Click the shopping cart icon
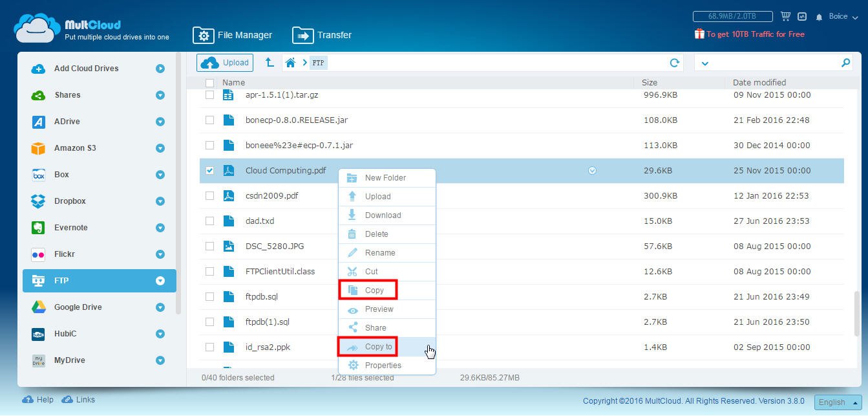The height and width of the screenshot is (416, 868). (x=785, y=16)
